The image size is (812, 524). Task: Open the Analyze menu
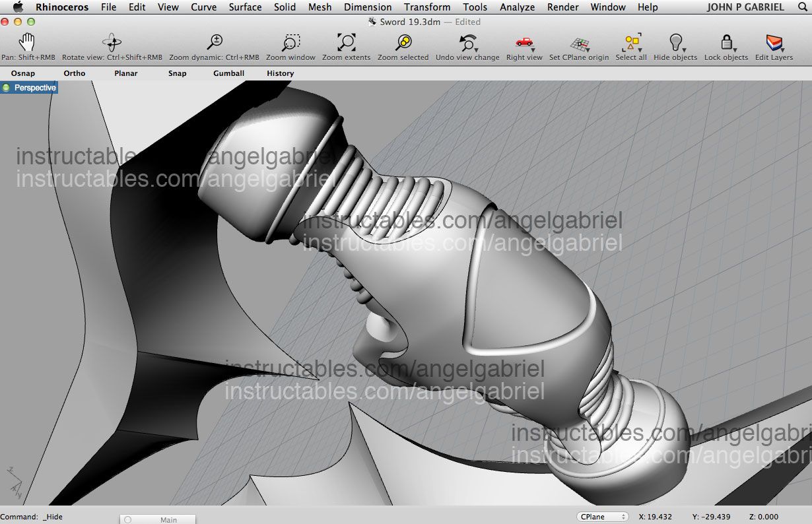pos(518,7)
